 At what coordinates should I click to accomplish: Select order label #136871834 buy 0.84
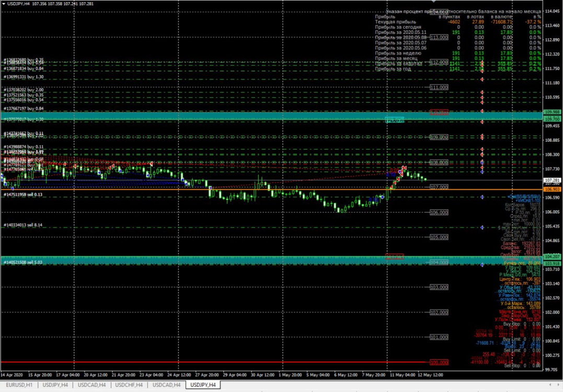tap(24, 68)
